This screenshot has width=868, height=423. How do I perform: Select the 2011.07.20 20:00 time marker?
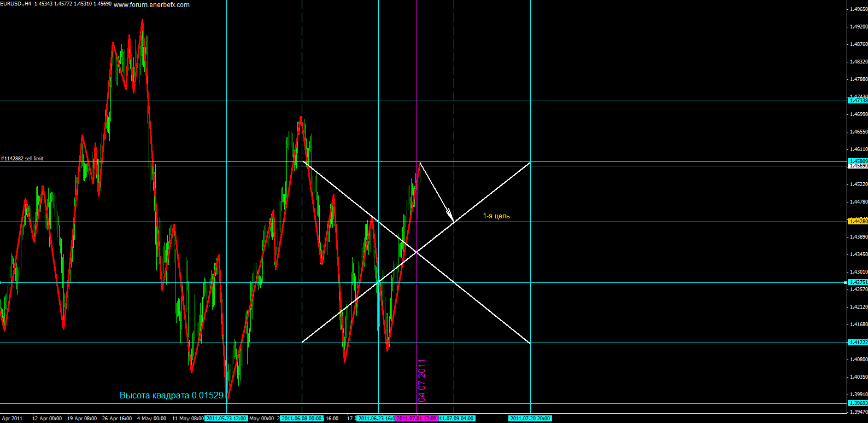pyautogui.click(x=530, y=419)
